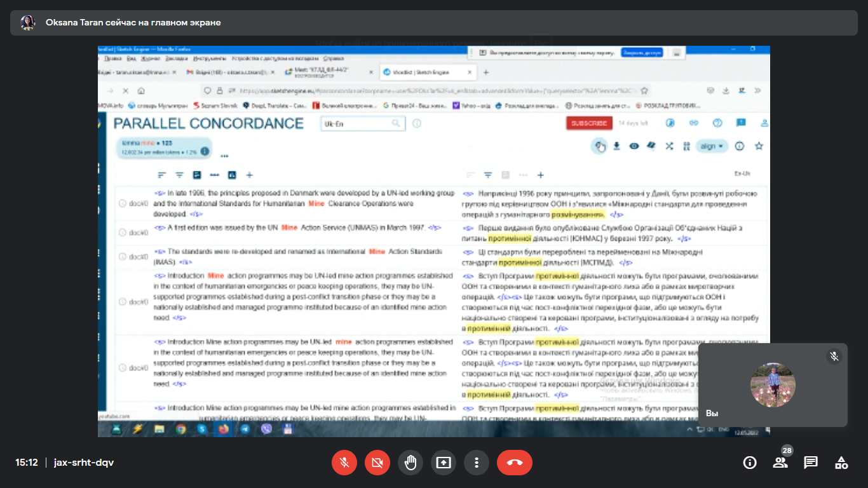
Task: Click SUBSCRIBE button in Sketch Engine
Action: coord(588,123)
